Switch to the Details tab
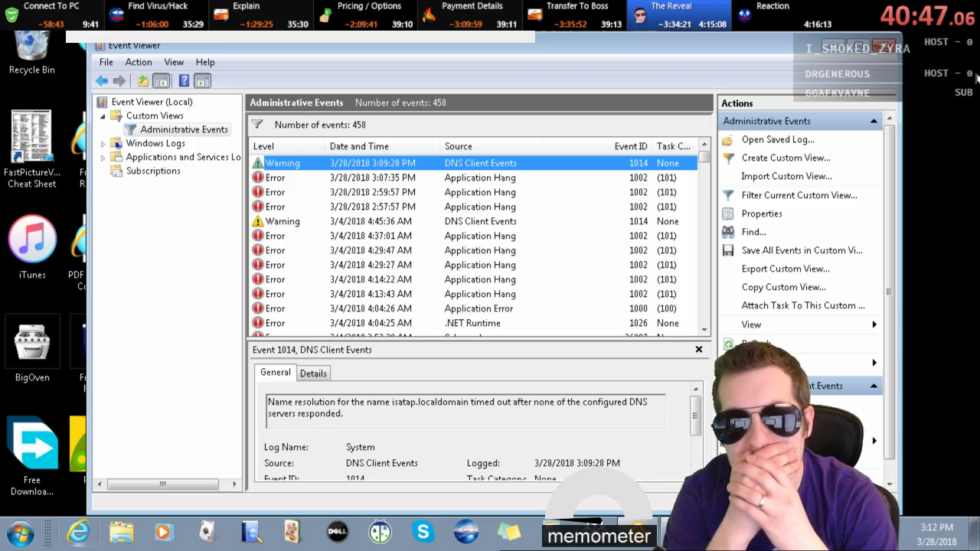Viewport: 980px width, 551px height. click(x=313, y=373)
